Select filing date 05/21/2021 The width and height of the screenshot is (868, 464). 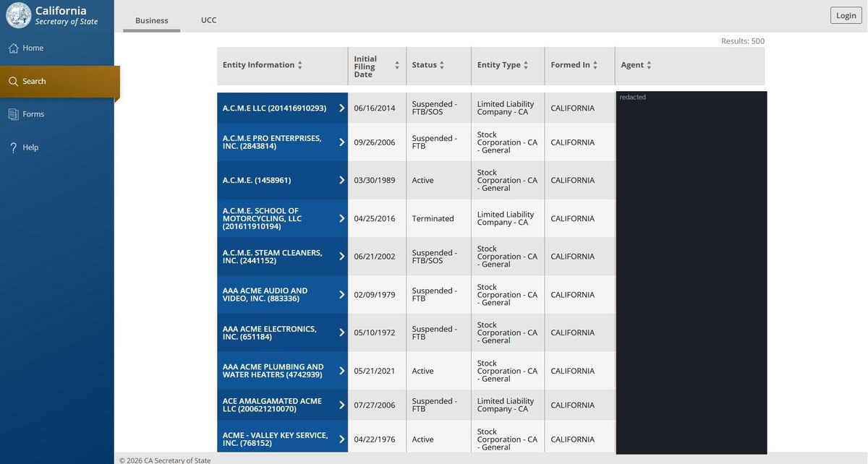click(x=375, y=371)
